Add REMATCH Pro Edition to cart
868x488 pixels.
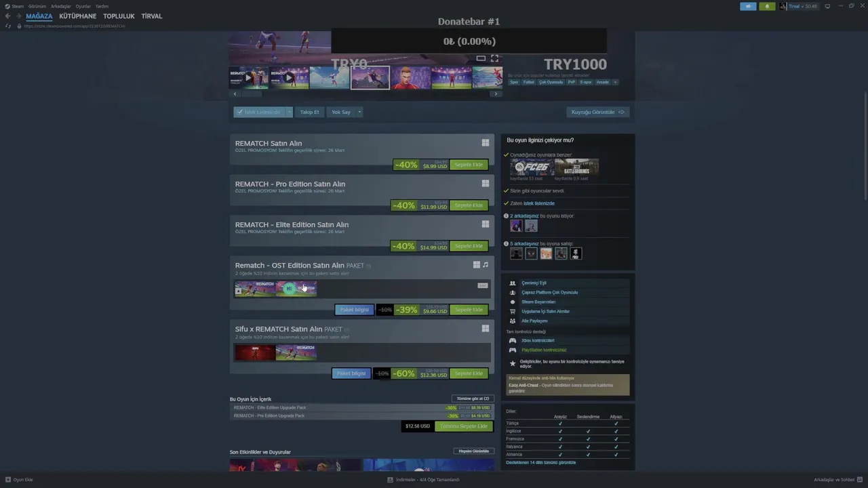(x=469, y=205)
